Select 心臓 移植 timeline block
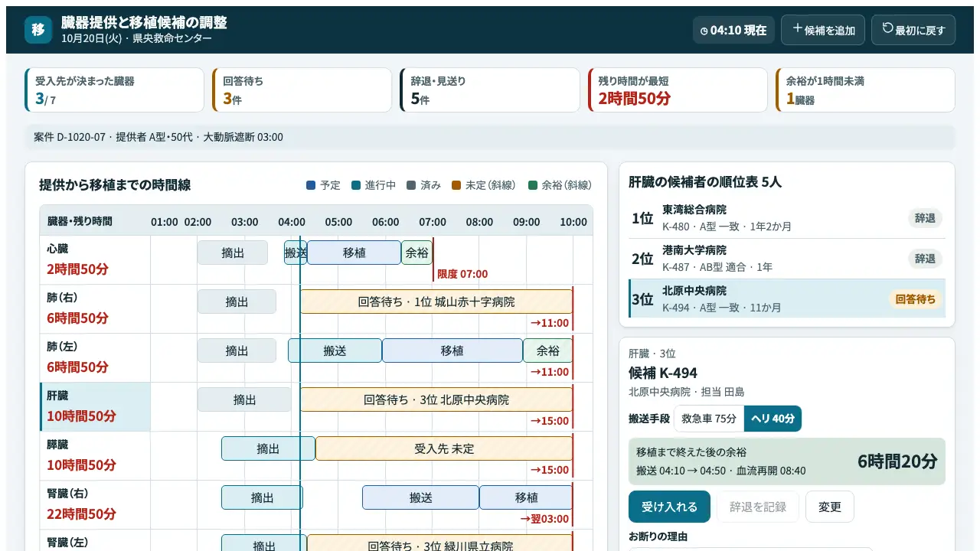The height and width of the screenshot is (551, 980). tap(354, 253)
